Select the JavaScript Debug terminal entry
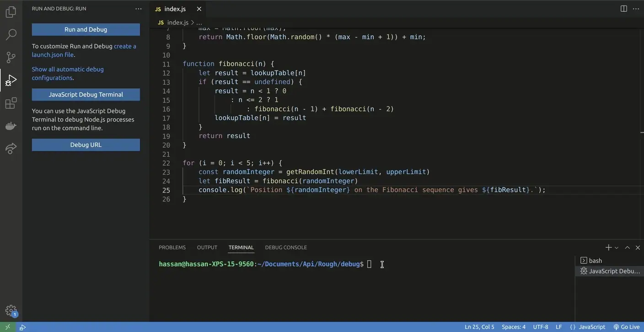The image size is (644, 332). pyautogui.click(x=609, y=271)
